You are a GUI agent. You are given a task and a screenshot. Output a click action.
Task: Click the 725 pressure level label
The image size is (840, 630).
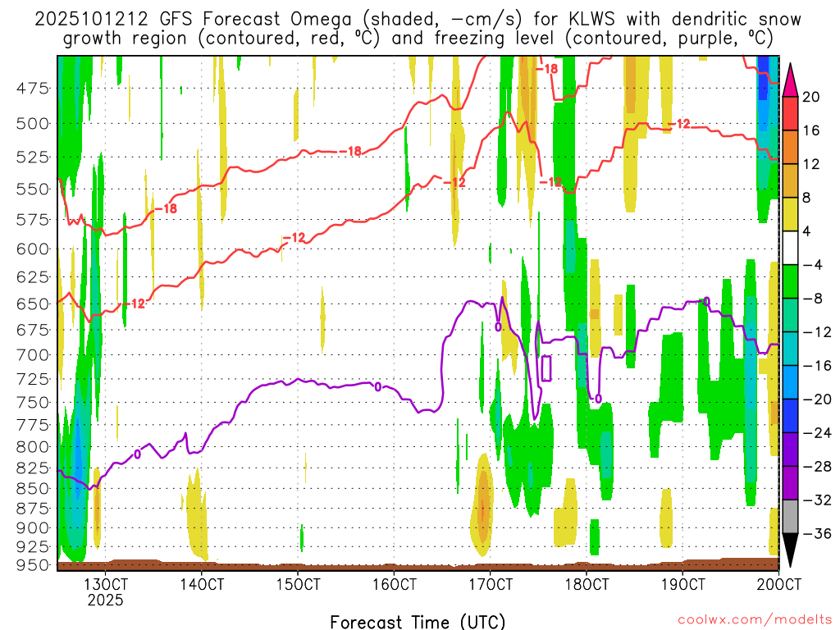tap(33, 379)
